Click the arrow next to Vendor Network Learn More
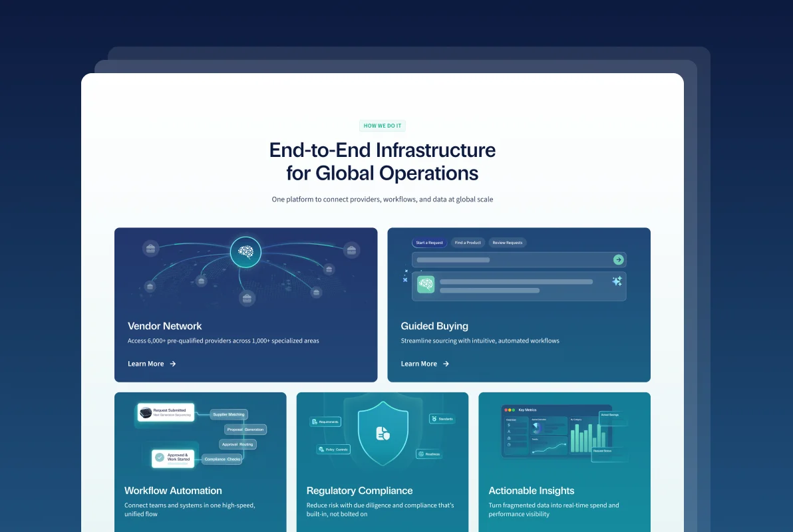The height and width of the screenshot is (532, 793). (x=173, y=364)
